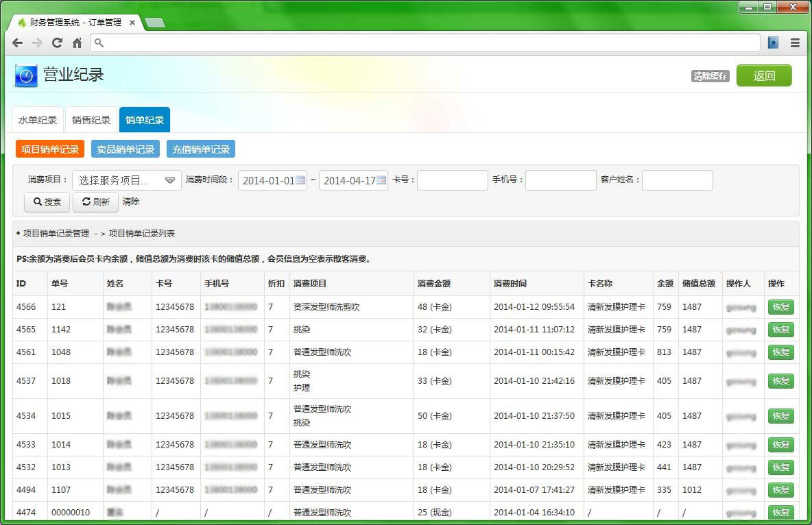Image resolution: width=812 pixels, height=525 pixels.
Task: Switch to the 销售纪录 tab
Action: 91,120
